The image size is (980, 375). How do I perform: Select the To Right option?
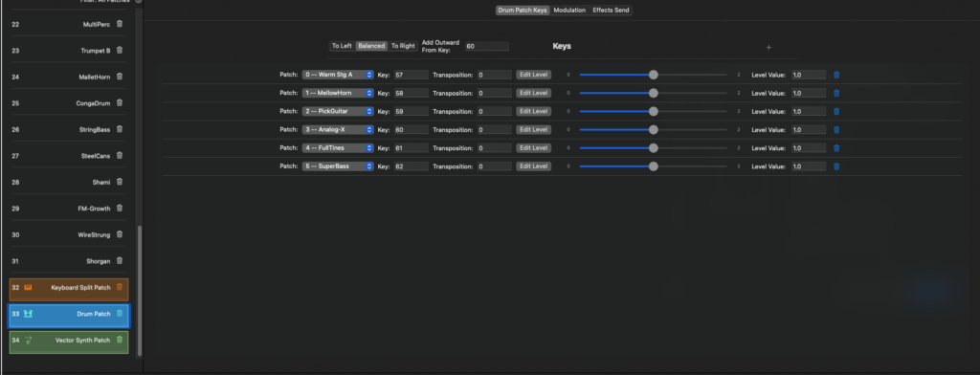(x=403, y=46)
